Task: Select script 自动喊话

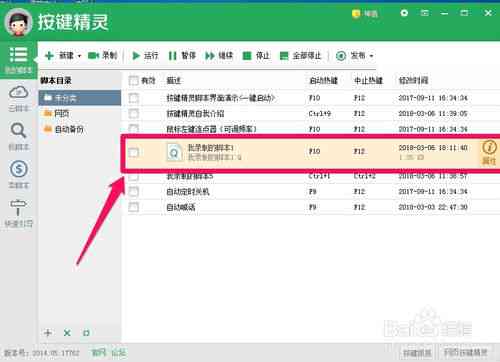Action: click(181, 207)
